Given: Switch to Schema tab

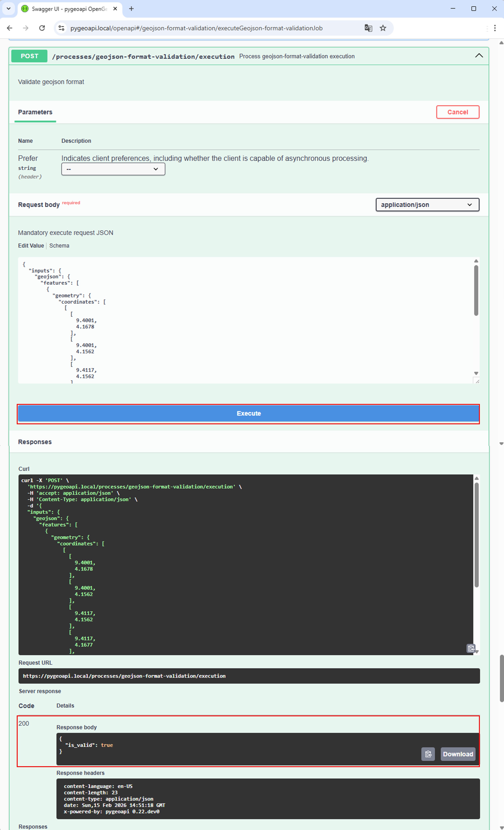Looking at the screenshot, I should click(59, 246).
